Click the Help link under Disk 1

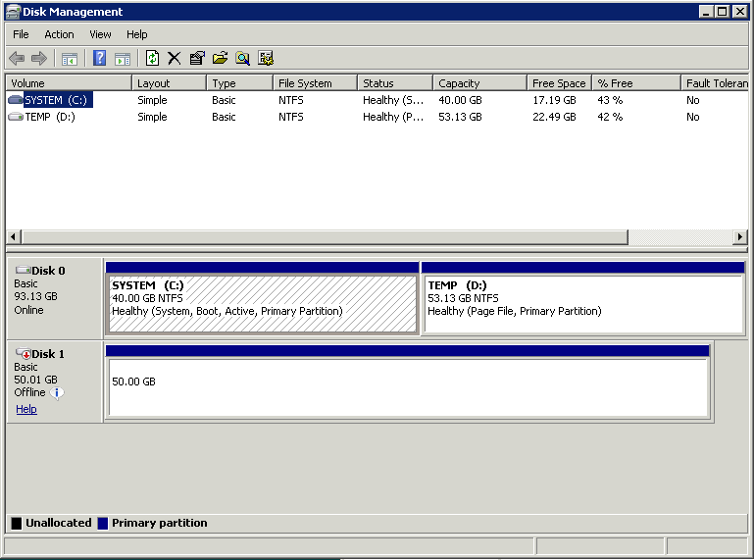[x=26, y=409]
